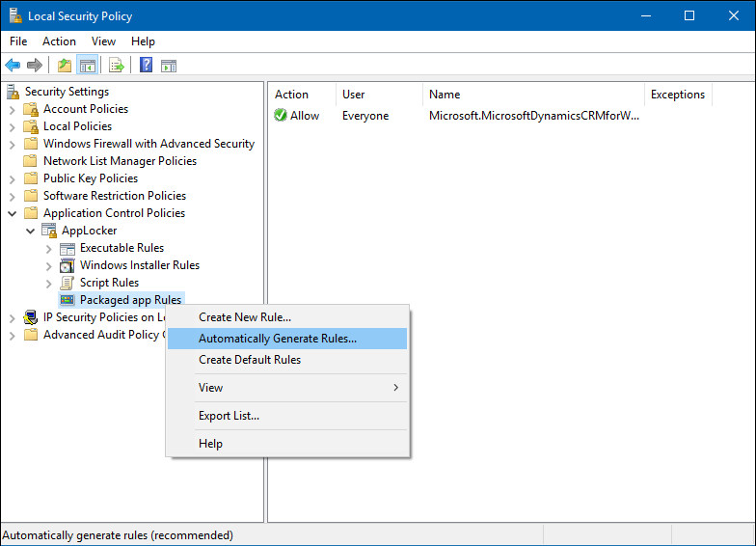Click Show/Hide Action Pane toolbar icon
Screen dimensions: 756x546
[x=169, y=66]
